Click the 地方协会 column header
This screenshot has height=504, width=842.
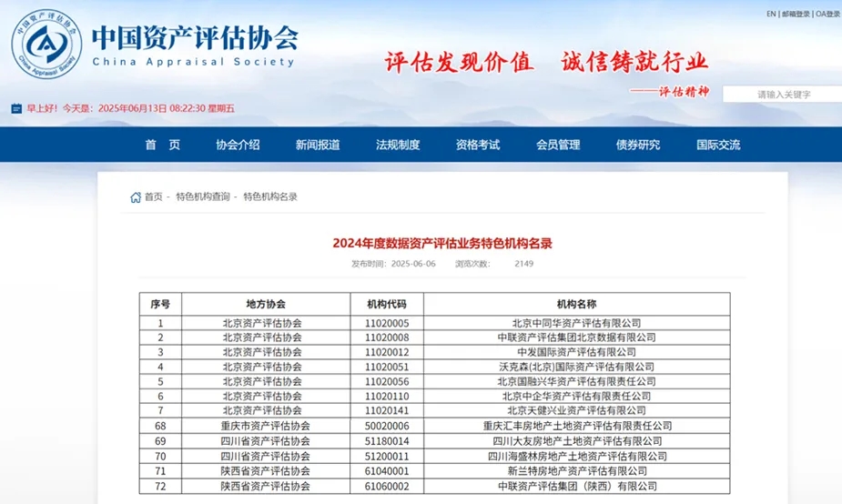pos(266,304)
